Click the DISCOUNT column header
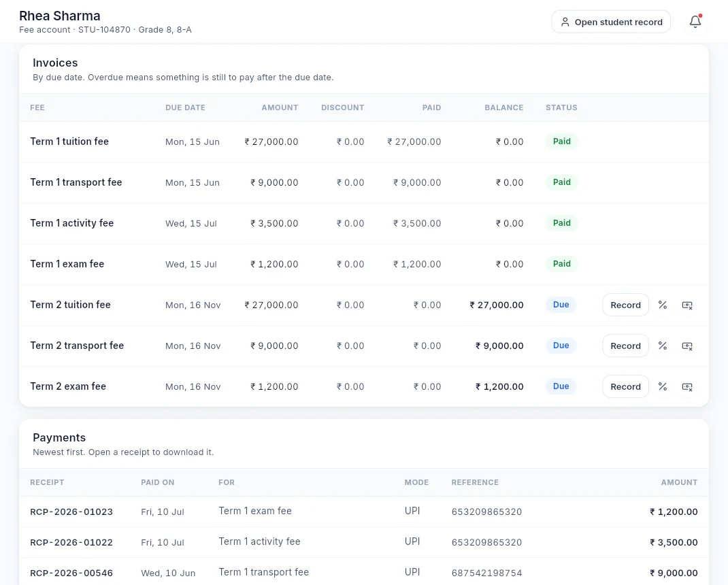 click(x=343, y=107)
